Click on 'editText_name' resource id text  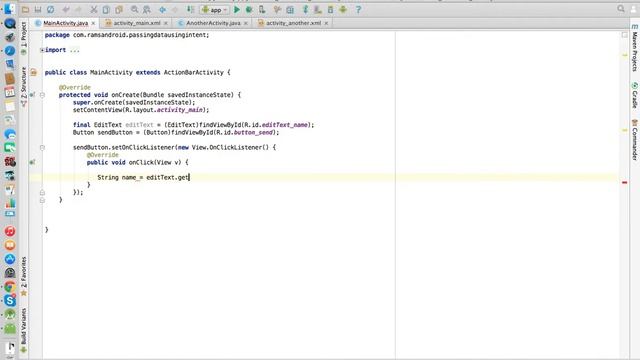[284, 125]
